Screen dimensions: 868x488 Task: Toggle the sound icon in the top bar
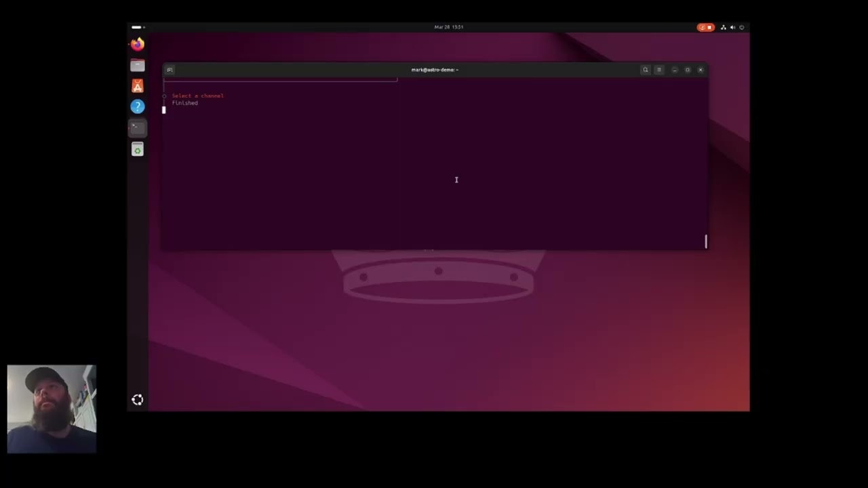pyautogui.click(x=733, y=27)
